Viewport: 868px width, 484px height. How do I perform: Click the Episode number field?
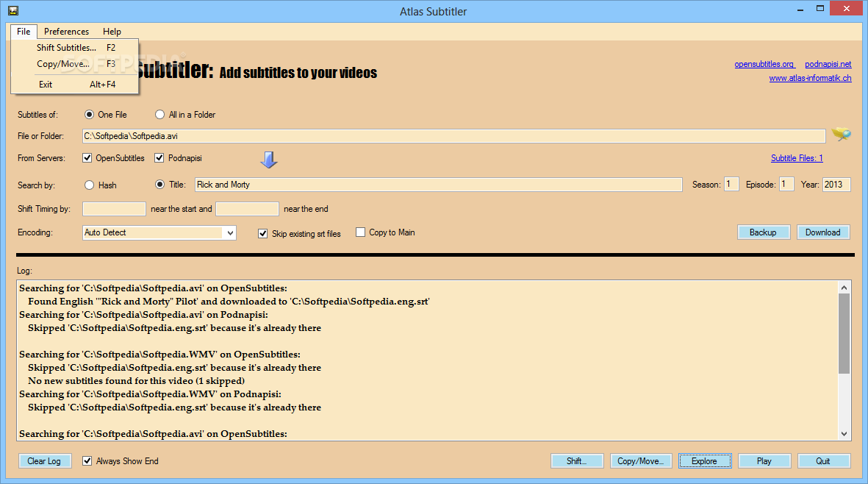(x=786, y=185)
